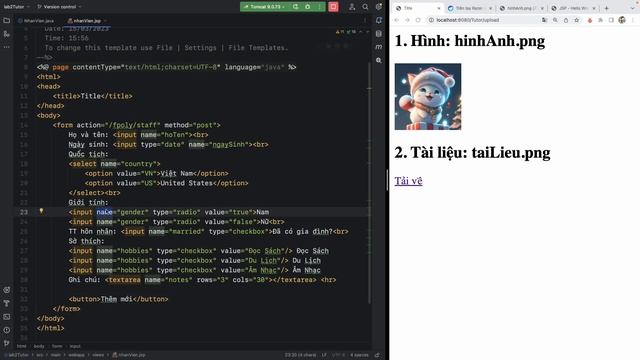Open the Version control dropdown
640x360 pixels.
pos(60,7)
